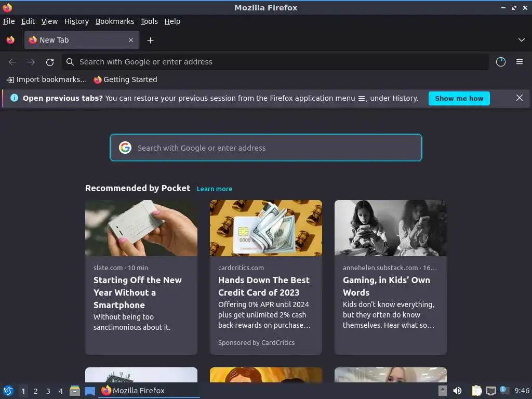Open the Tools menu
This screenshot has height=399, width=532.
tap(149, 21)
